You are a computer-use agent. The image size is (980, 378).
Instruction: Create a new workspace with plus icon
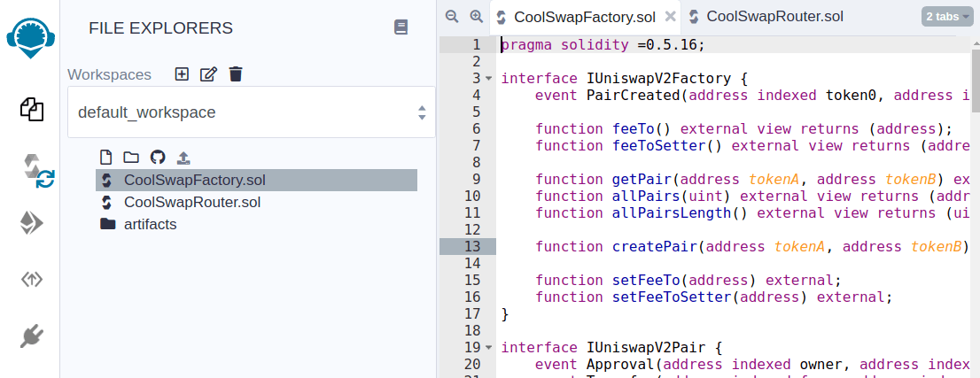pyautogui.click(x=182, y=74)
